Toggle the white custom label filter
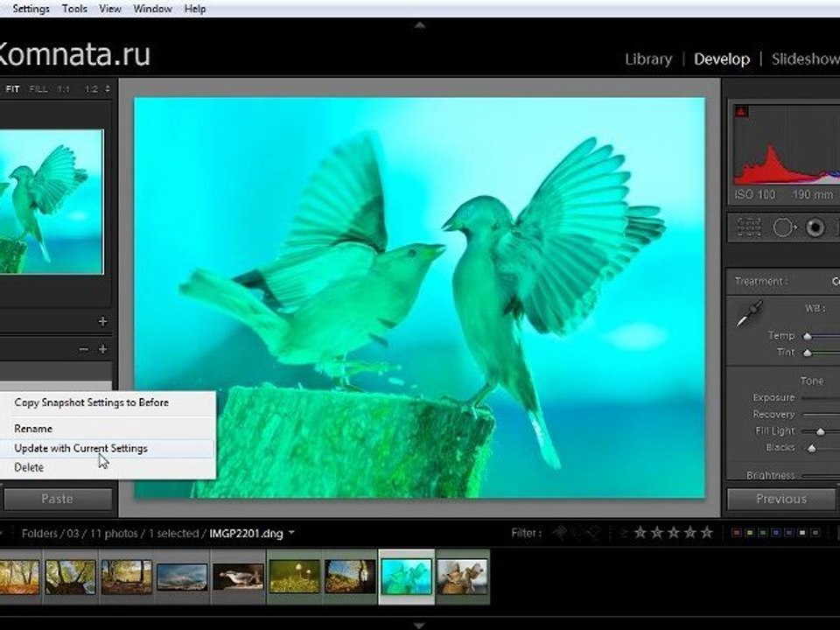Screen dimensions: 840x630 pyautogui.click(x=802, y=533)
